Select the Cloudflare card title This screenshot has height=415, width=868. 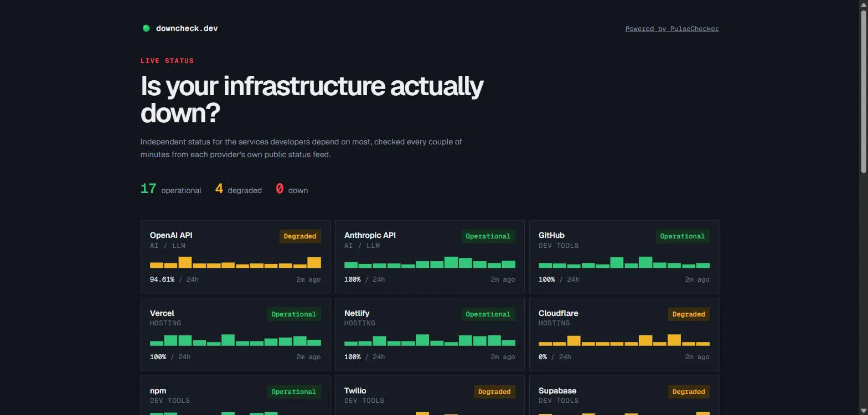(559, 313)
